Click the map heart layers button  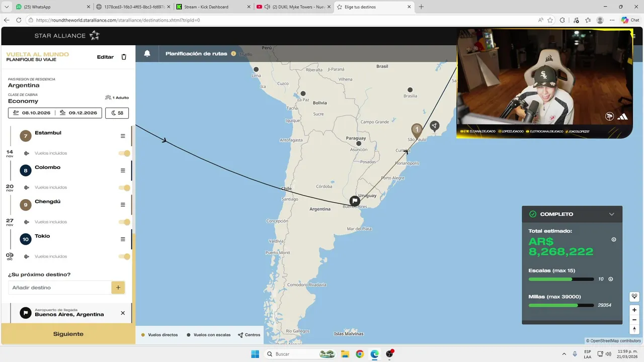click(634, 296)
